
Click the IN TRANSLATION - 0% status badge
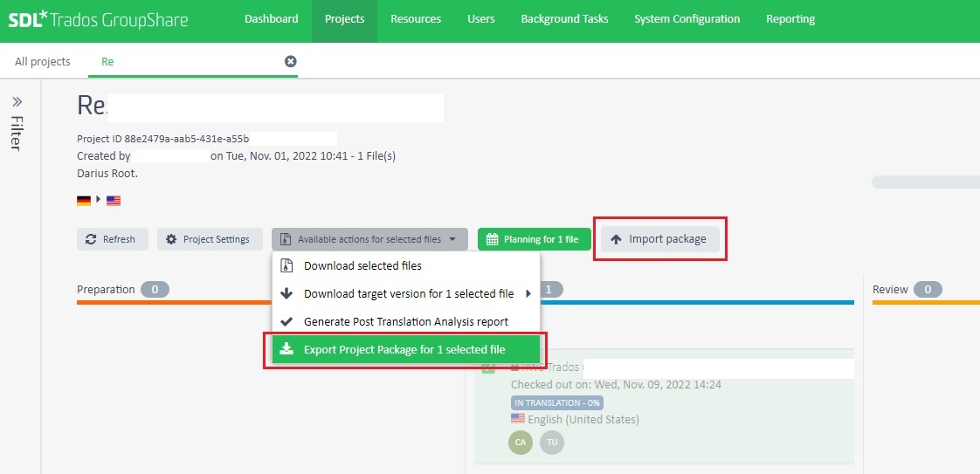pyautogui.click(x=557, y=402)
